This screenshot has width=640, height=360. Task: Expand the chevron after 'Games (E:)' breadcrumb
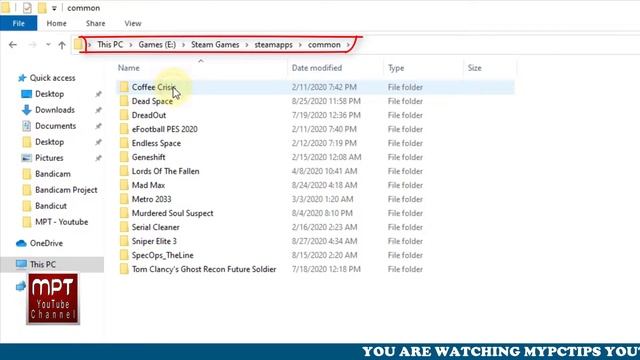(183, 45)
